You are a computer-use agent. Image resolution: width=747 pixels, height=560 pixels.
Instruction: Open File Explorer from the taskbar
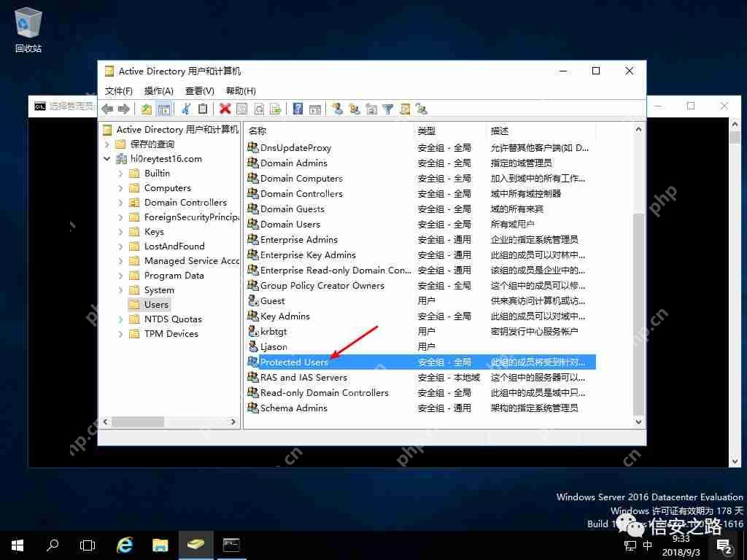point(160,545)
